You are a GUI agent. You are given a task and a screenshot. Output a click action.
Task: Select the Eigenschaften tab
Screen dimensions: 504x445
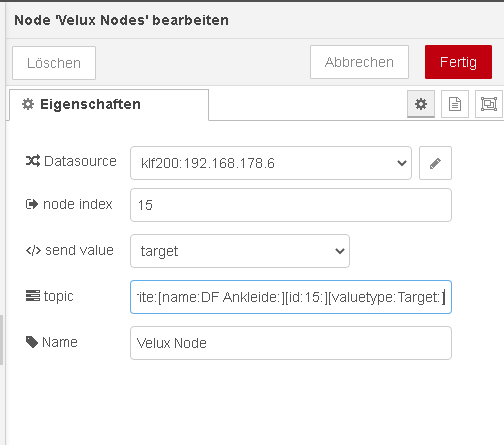(x=109, y=105)
